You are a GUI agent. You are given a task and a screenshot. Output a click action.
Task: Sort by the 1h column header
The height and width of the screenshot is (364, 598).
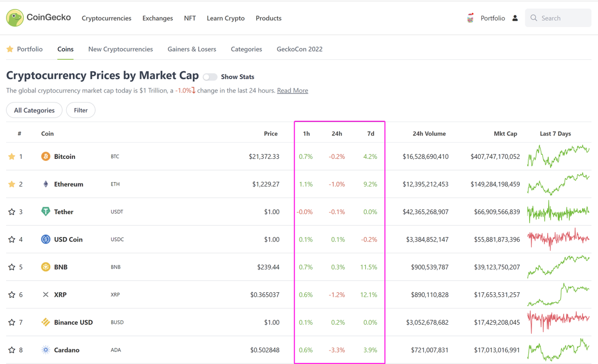306,133
